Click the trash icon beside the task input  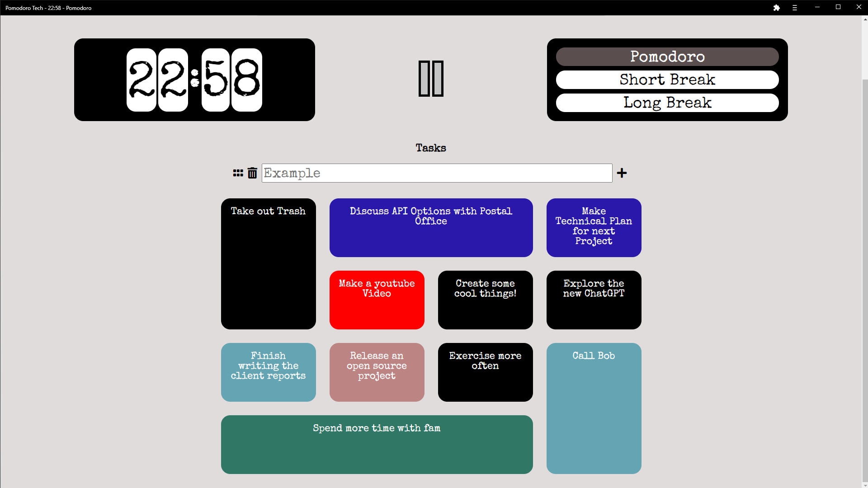(252, 173)
